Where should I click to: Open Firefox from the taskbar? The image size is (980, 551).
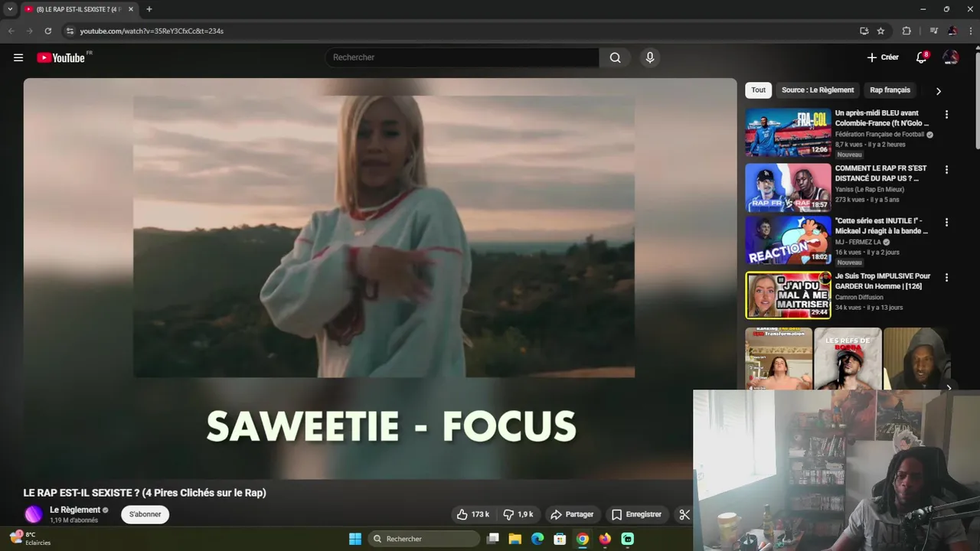605,539
